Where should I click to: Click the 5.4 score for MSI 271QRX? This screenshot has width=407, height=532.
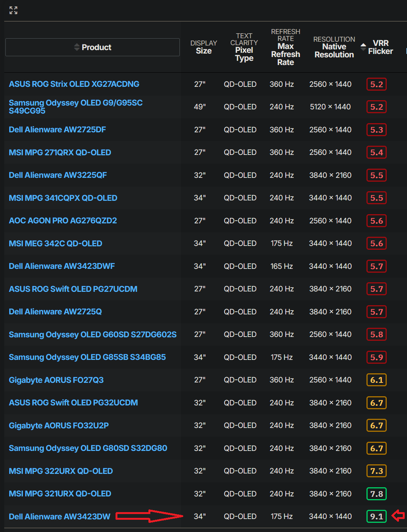coord(376,152)
